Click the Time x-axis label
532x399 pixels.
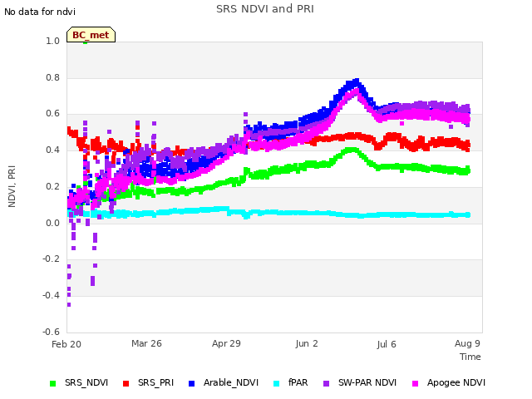tap(470, 357)
